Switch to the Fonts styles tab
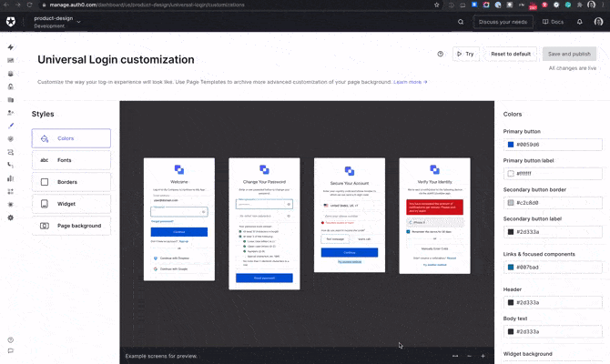The height and width of the screenshot is (364, 610). coord(71,160)
